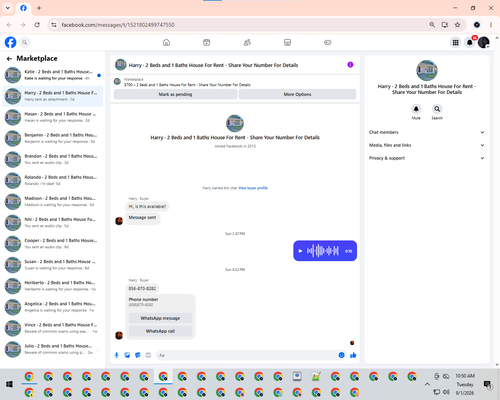The height and width of the screenshot is (400, 500).
Task: Open the Facebook search magnifier icon
Action: 25,42
